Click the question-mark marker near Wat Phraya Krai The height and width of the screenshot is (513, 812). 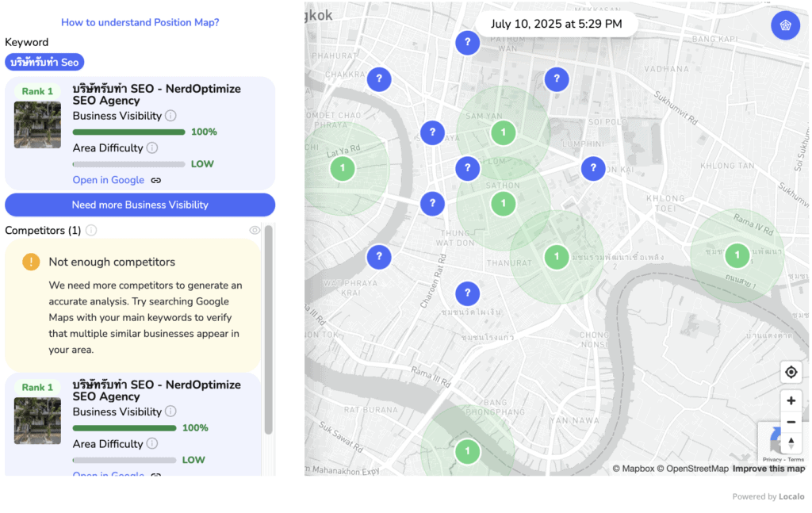click(379, 257)
